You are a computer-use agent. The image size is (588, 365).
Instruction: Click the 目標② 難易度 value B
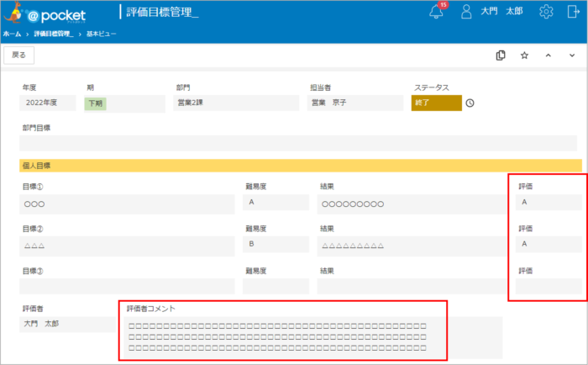tap(276, 245)
